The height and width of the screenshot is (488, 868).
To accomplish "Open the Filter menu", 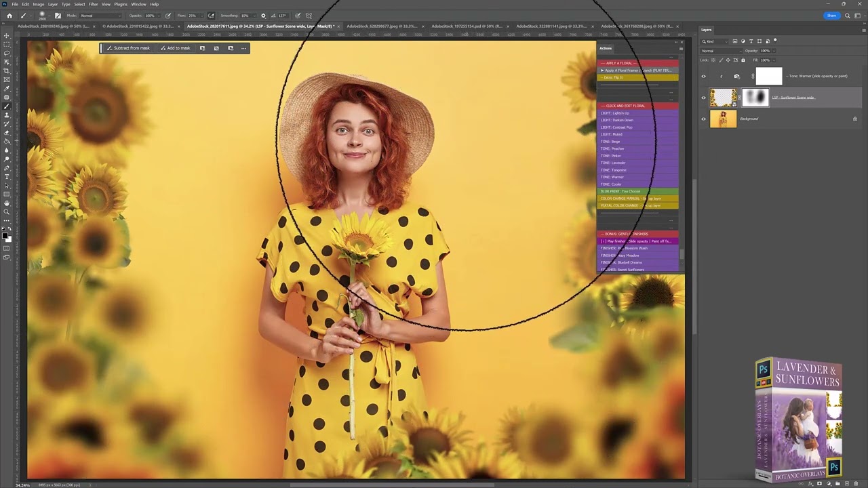I will [93, 4].
